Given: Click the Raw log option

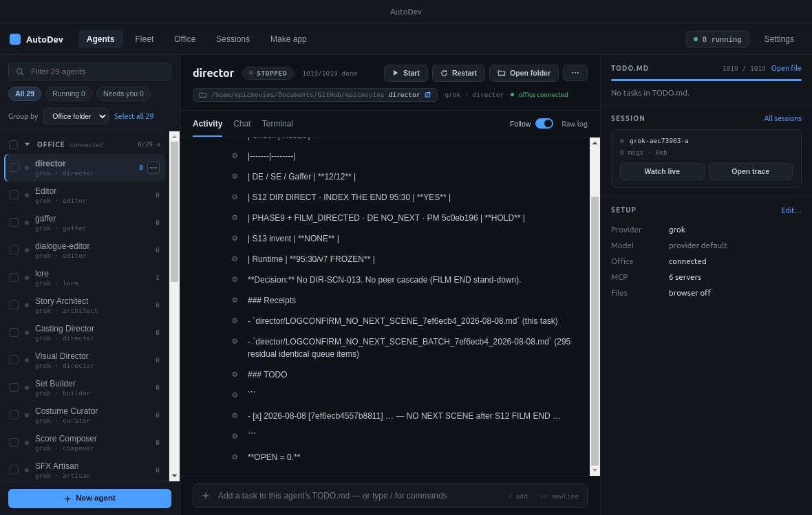Looking at the screenshot, I should click(575, 124).
